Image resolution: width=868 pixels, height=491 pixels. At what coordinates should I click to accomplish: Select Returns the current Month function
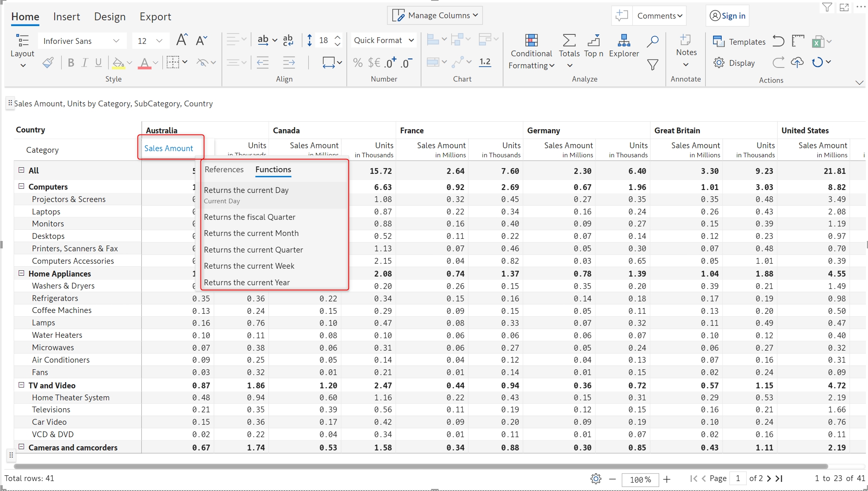(x=251, y=233)
